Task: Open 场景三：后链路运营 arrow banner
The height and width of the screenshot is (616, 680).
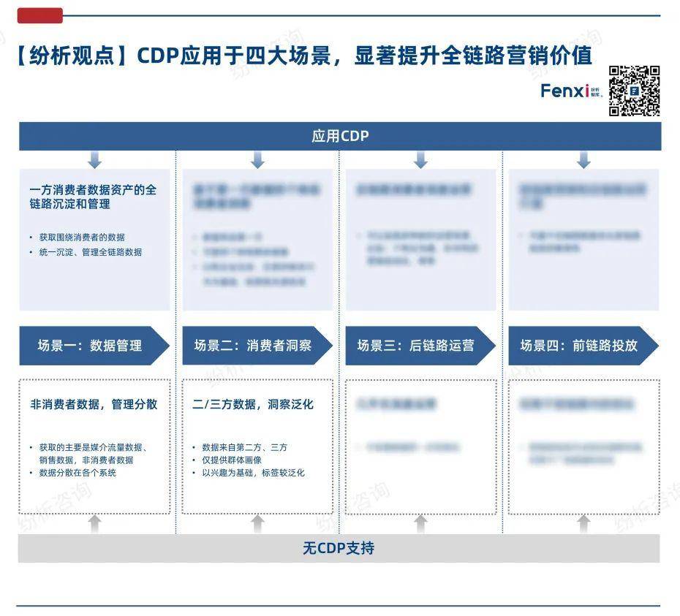Action: 420,346
